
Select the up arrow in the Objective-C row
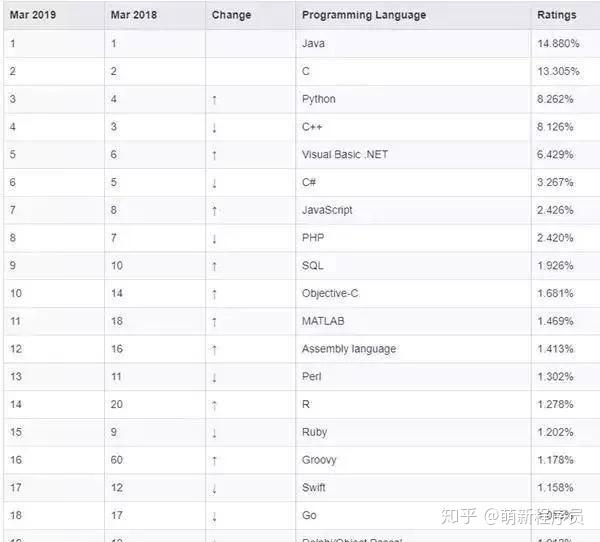(x=214, y=294)
